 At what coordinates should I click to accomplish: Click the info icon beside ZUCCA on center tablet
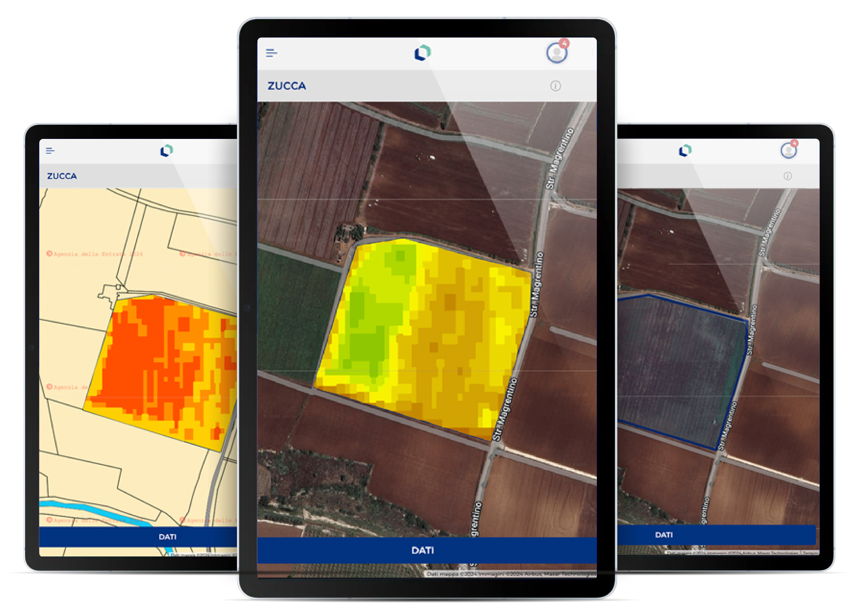coord(555,86)
